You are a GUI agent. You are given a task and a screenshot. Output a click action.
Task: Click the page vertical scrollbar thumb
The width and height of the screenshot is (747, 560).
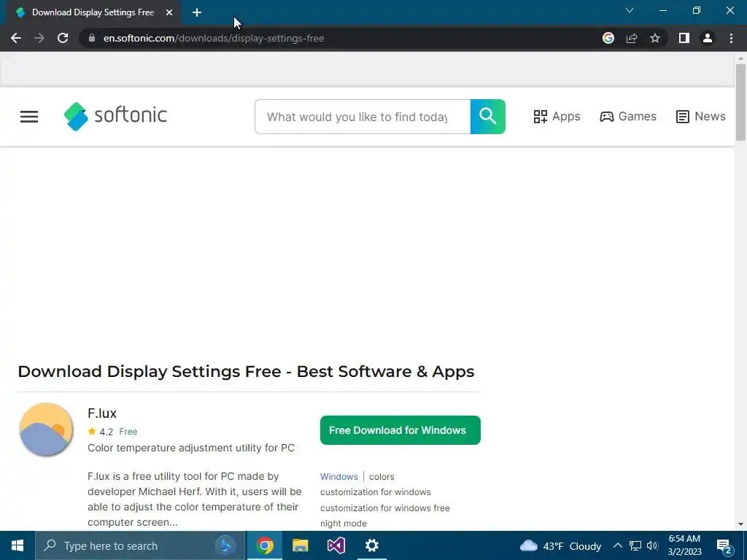point(740,102)
